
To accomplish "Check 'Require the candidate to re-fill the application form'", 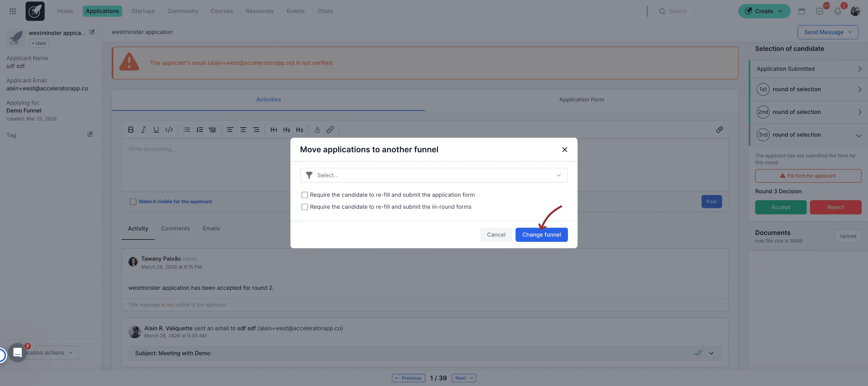I will pyautogui.click(x=305, y=194).
